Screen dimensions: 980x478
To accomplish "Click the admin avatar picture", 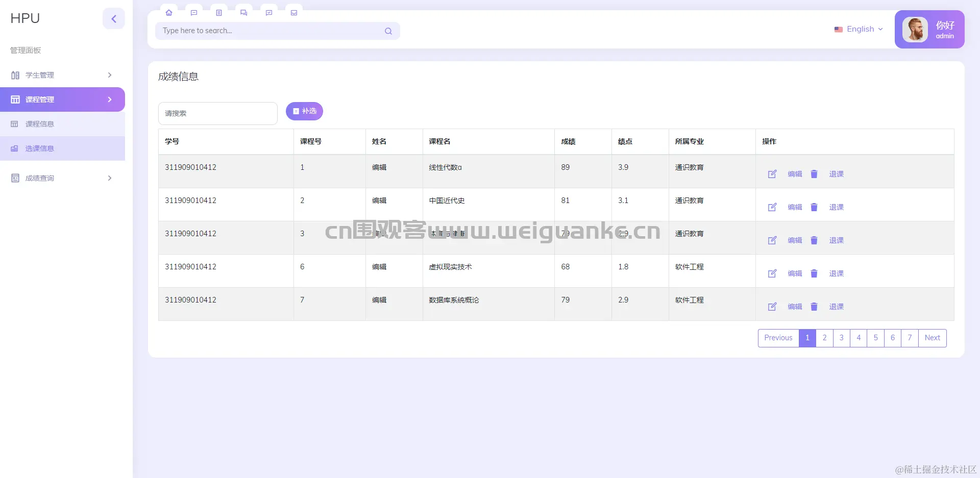I will (x=915, y=30).
